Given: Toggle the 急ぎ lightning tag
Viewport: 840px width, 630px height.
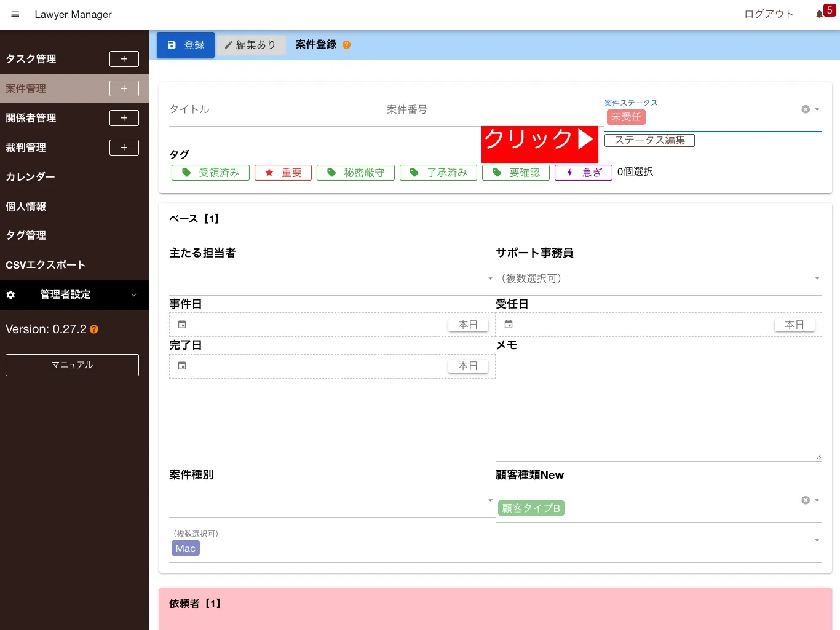Looking at the screenshot, I should click(x=584, y=173).
